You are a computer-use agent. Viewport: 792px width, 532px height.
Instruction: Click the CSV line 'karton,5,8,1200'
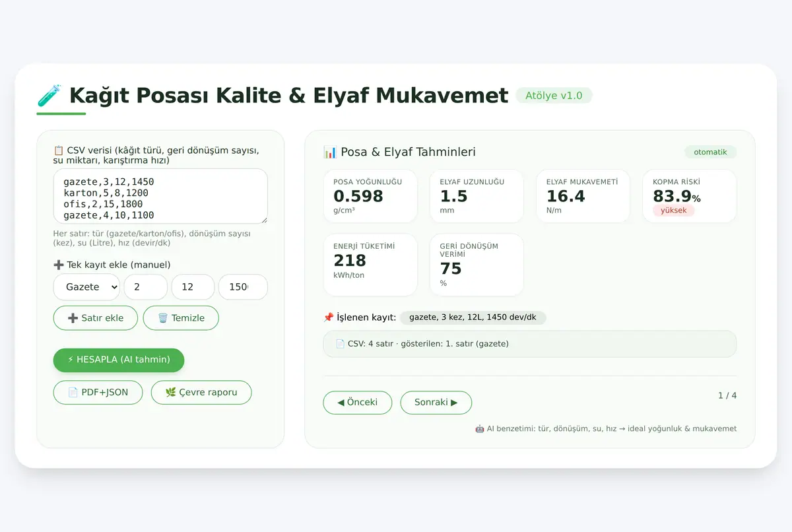(x=106, y=193)
